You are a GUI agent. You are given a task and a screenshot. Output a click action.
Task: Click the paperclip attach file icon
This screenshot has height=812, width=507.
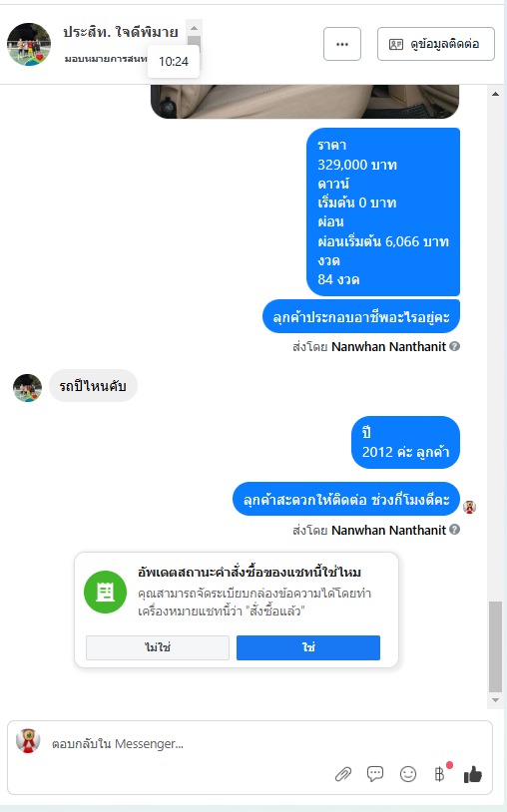(343, 774)
